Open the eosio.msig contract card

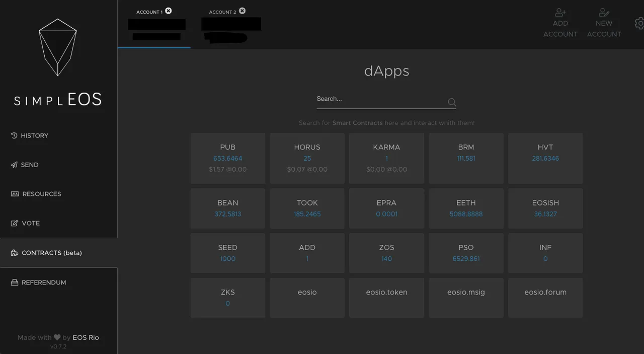point(466,298)
